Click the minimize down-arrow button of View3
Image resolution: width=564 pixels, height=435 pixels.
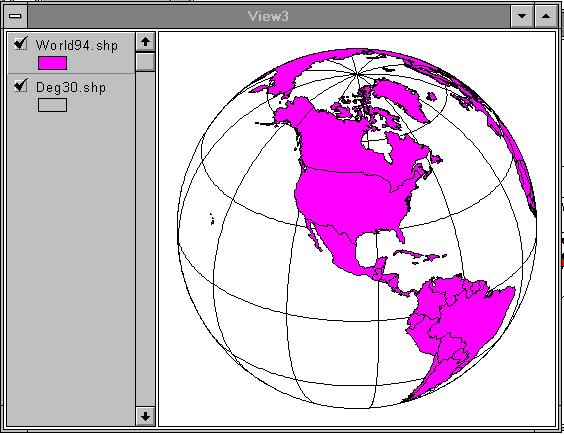pyautogui.click(x=522, y=16)
